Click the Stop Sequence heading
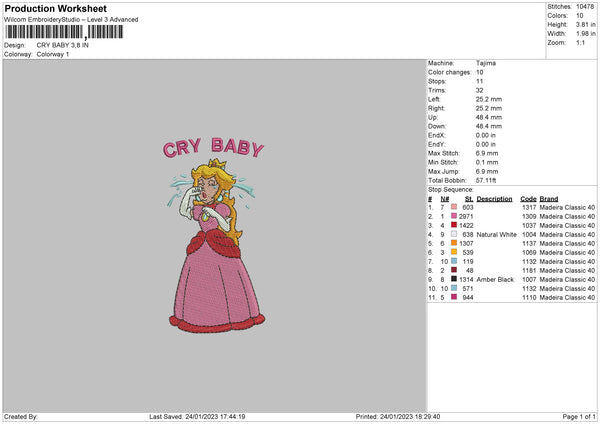 (x=451, y=190)
